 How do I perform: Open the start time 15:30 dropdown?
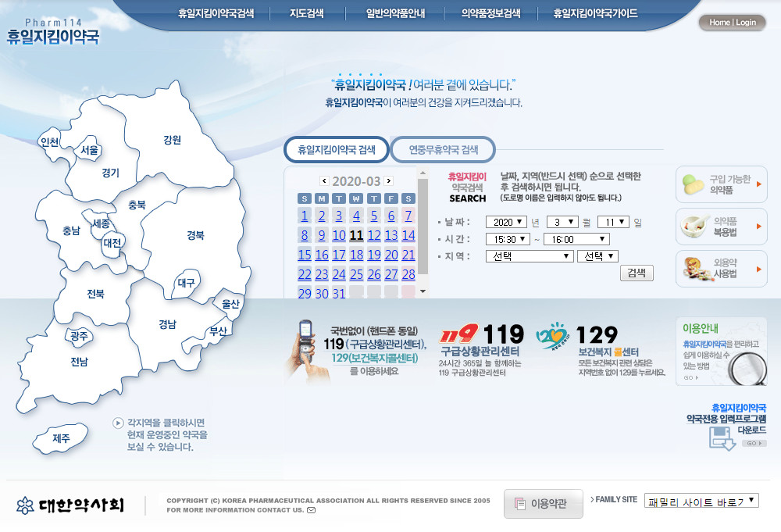(x=508, y=239)
